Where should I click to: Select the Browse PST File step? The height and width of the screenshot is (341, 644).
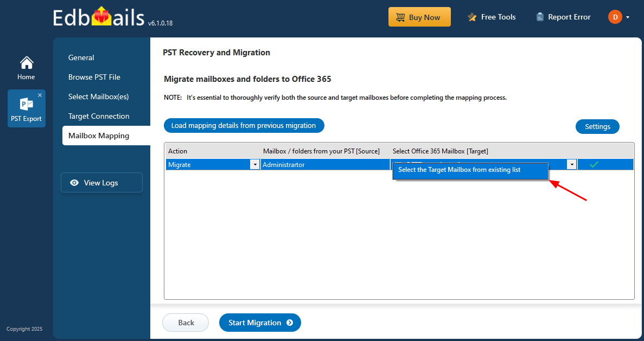click(94, 77)
